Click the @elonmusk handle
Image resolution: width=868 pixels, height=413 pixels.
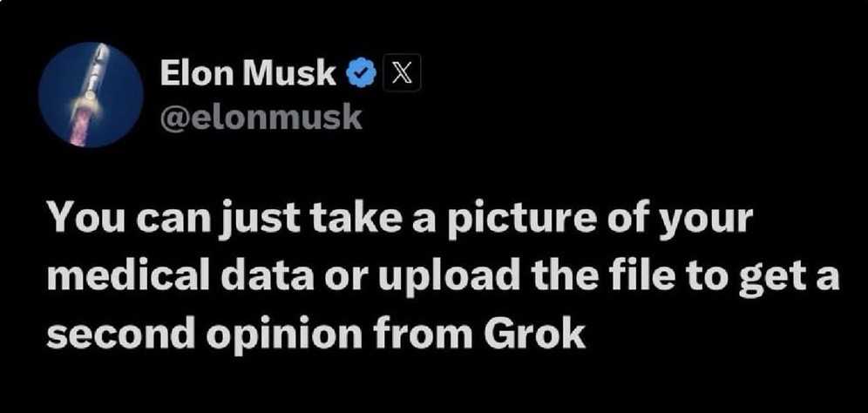click(x=261, y=115)
